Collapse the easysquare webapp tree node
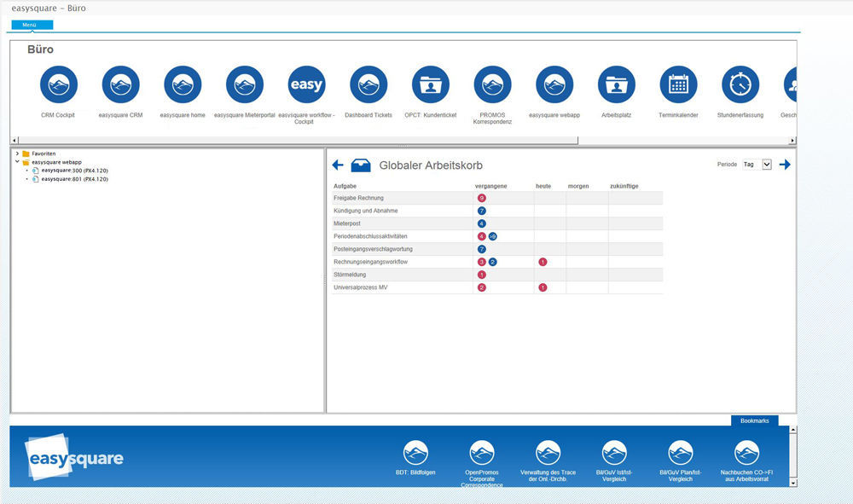 pyautogui.click(x=17, y=162)
